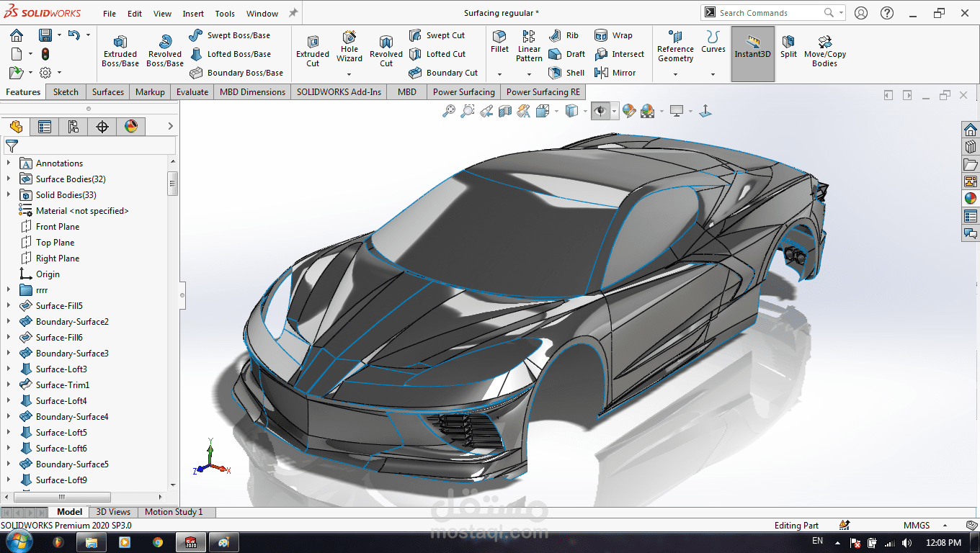The width and height of the screenshot is (980, 553).
Task: Click the Zoom to Fit icon
Action: point(449,111)
